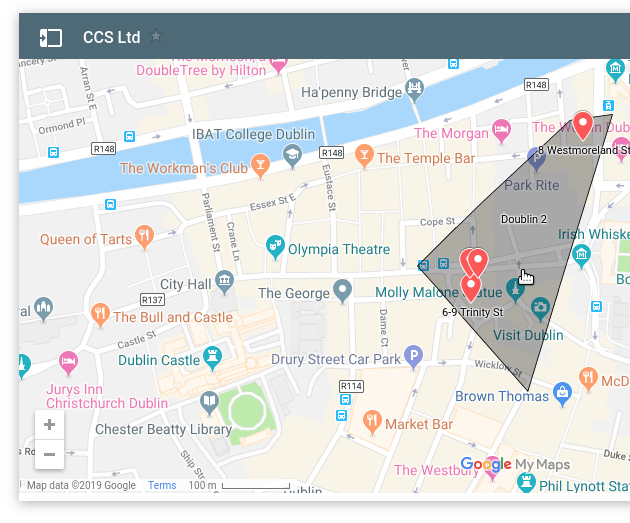Image resolution: width=630 pixels, height=523 pixels.
Task: Click the Drury Street Car Park label
Action: (336, 359)
